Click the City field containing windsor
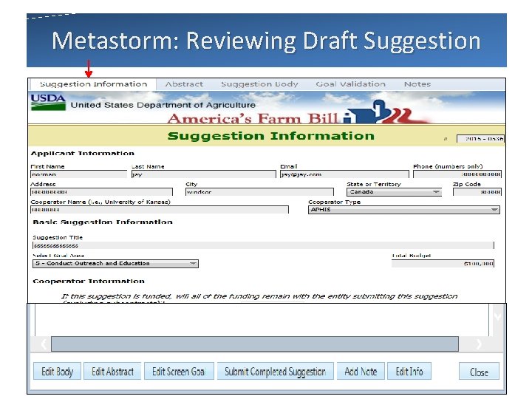Viewport: 532px width, 399px height. (x=259, y=192)
